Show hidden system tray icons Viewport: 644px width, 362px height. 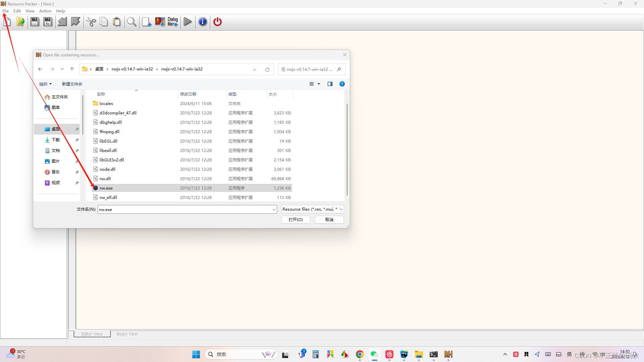click(x=505, y=354)
